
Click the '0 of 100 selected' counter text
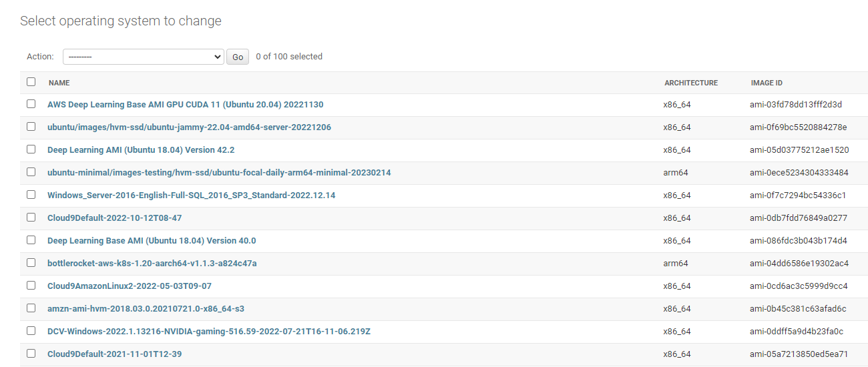(x=289, y=57)
